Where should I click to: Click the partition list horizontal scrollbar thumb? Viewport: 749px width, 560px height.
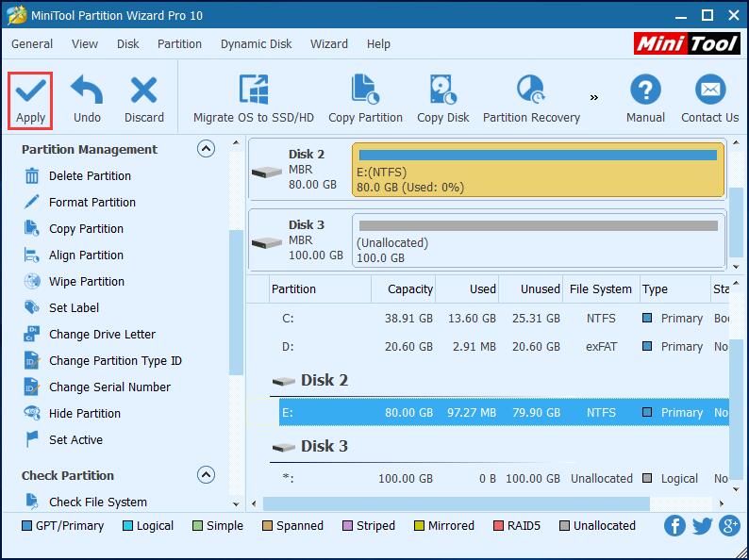(x=457, y=503)
